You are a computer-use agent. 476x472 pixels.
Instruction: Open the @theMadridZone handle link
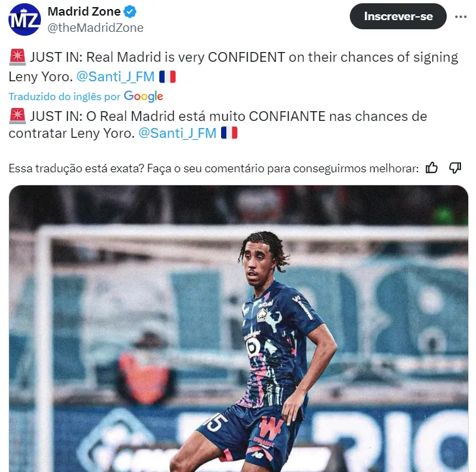tap(96, 27)
